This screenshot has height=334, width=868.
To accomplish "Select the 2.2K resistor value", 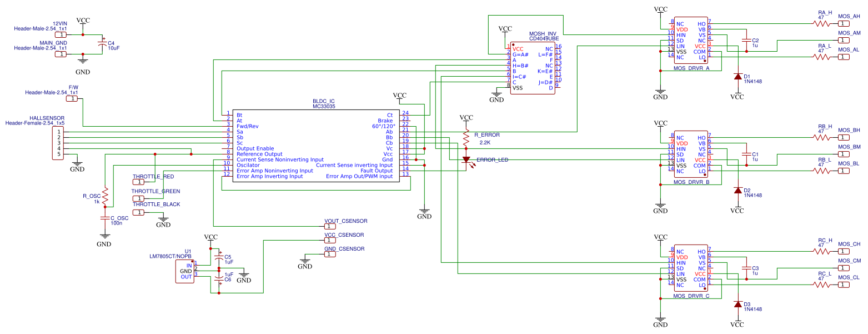I will (x=485, y=143).
